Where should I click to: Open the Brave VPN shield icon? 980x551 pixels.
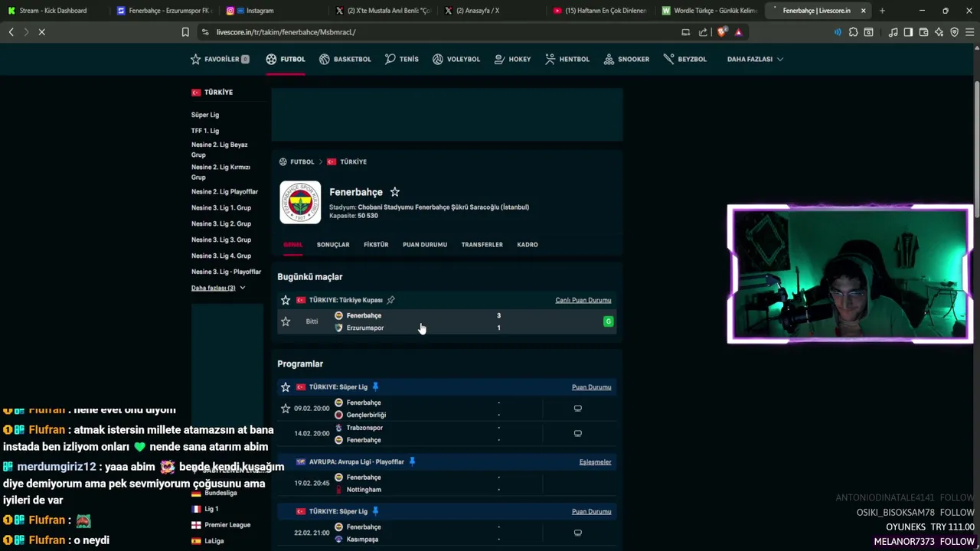pos(954,32)
